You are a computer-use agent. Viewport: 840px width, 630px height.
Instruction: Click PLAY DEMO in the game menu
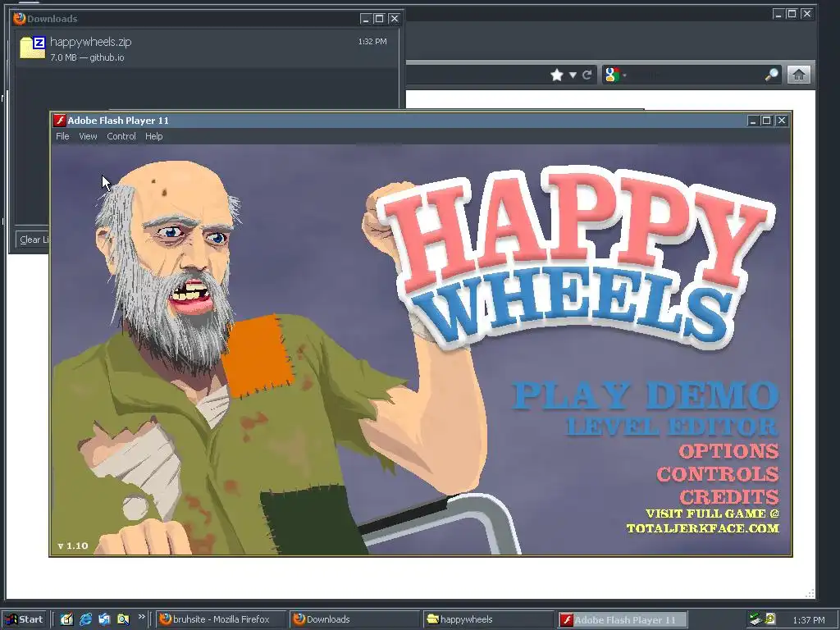click(645, 396)
